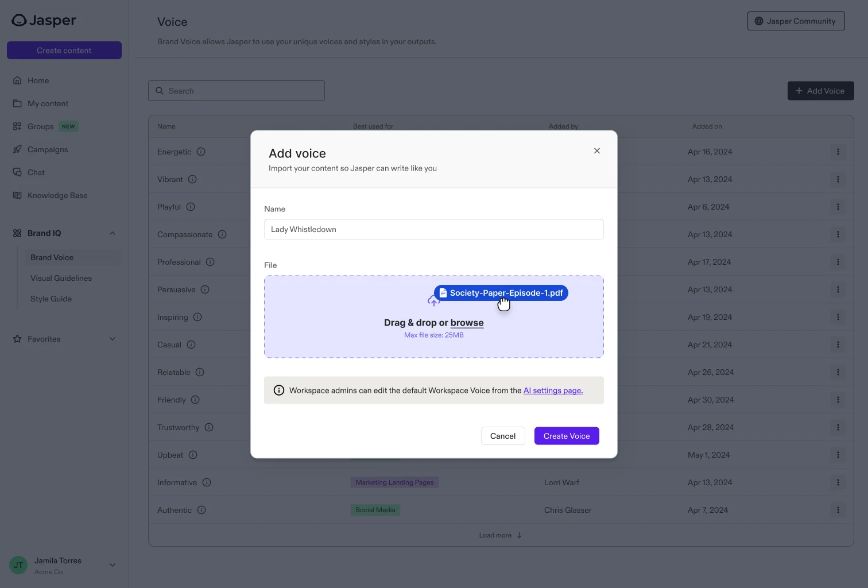Click the Create Voice button
The height and width of the screenshot is (588, 868).
(x=567, y=436)
